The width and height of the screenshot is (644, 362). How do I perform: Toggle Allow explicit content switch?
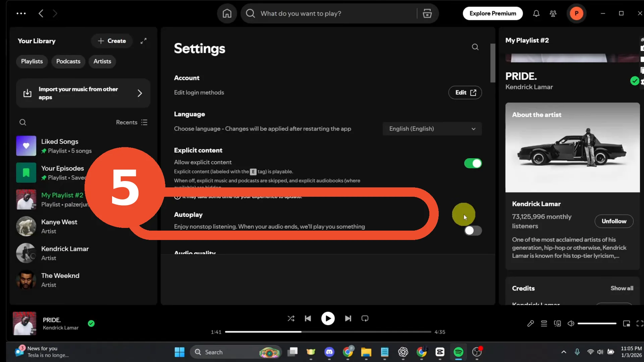[473, 163]
